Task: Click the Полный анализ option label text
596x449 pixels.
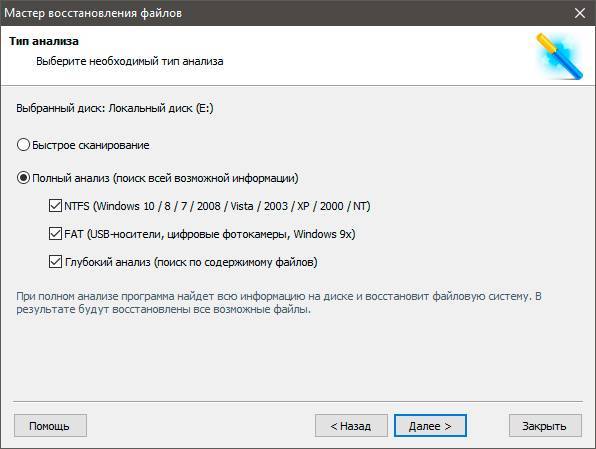Action: point(165,178)
